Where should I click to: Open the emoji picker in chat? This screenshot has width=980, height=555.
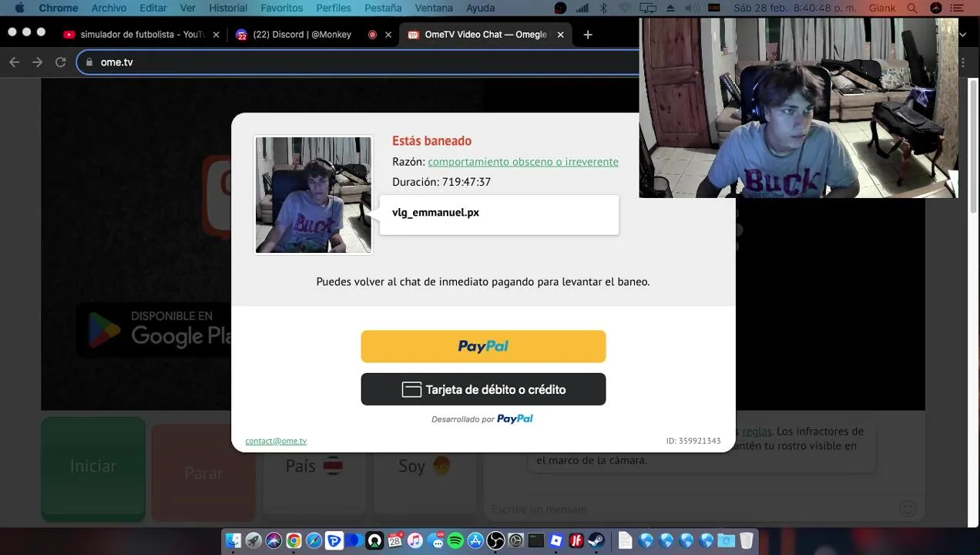click(908, 509)
